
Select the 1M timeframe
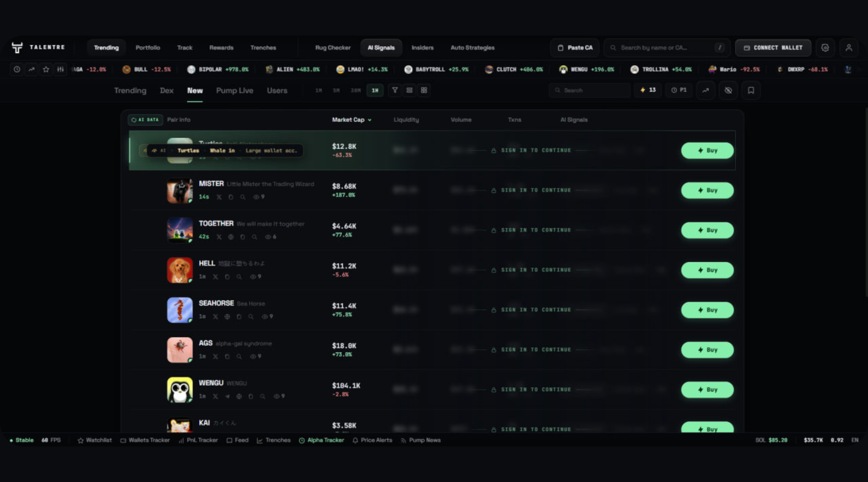point(319,90)
